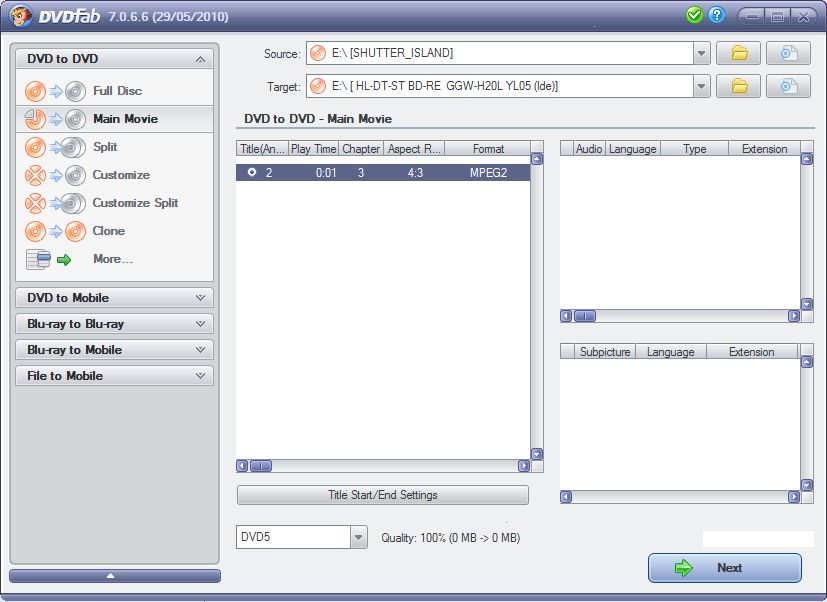Click Language header in audio list
Image resolution: width=827 pixels, height=602 pixels.
coord(632,149)
